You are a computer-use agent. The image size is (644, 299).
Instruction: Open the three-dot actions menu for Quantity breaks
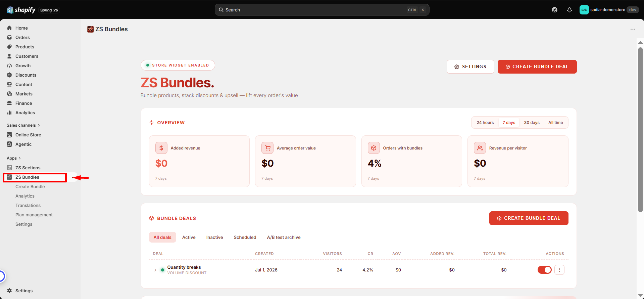[x=559, y=270]
